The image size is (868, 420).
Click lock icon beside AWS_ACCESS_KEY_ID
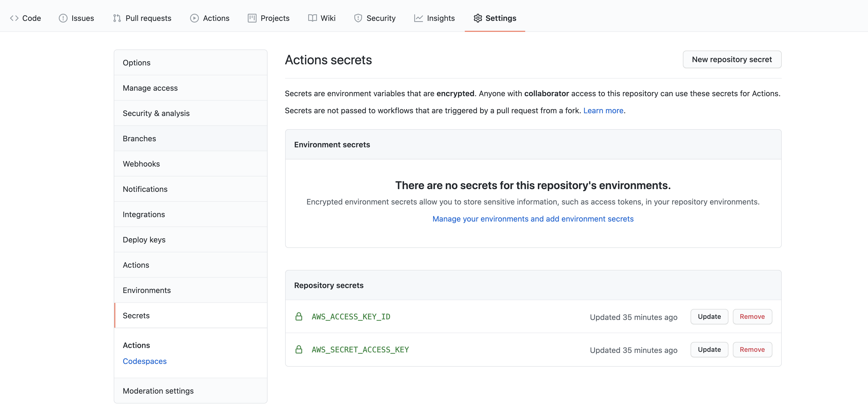(299, 317)
